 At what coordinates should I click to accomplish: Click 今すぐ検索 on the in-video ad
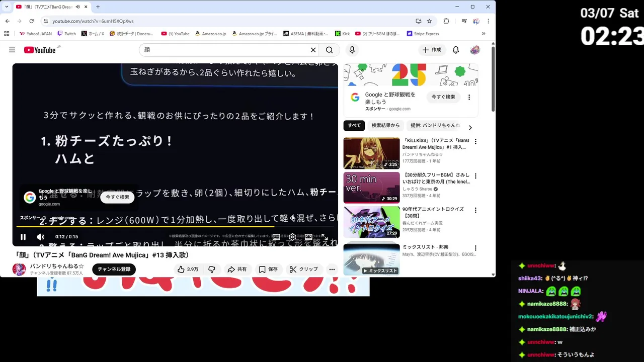click(117, 197)
